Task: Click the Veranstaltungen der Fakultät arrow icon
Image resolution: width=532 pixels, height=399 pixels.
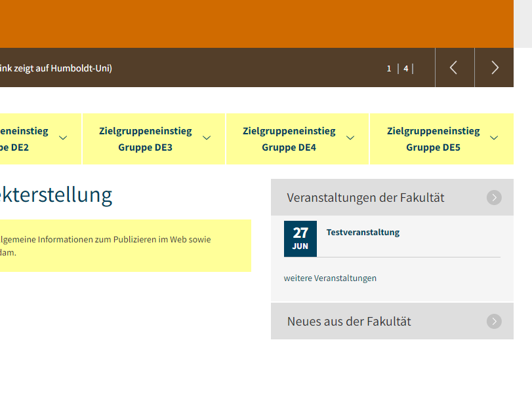Action: click(x=494, y=197)
